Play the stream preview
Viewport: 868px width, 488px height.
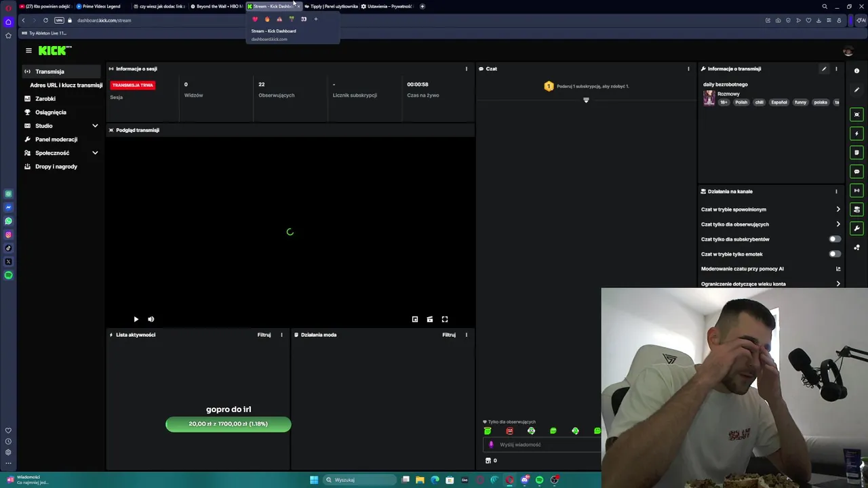click(x=136, y=319)
